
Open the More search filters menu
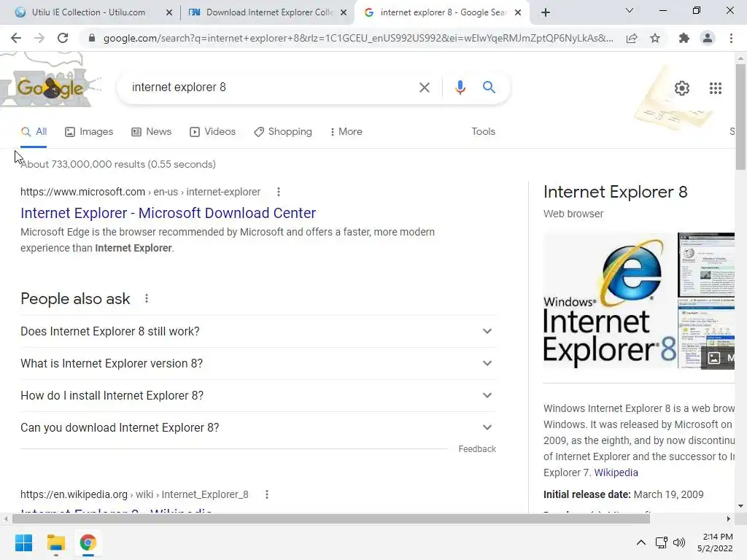(x=346, y=132)
